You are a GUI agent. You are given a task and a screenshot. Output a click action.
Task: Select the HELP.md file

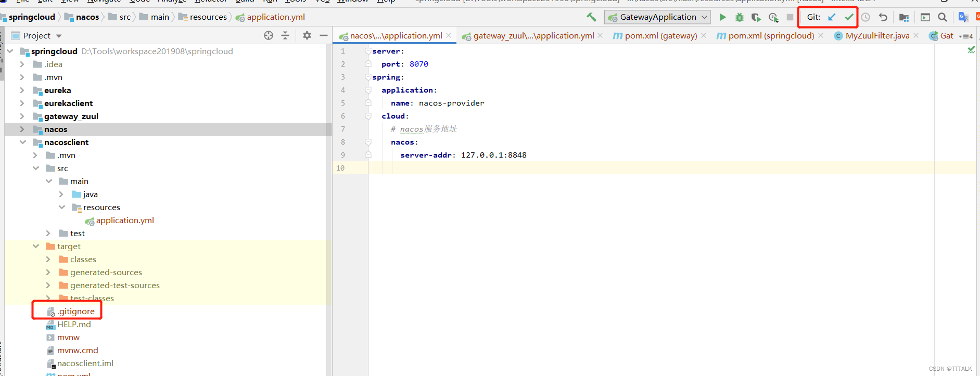pos(74,324)
